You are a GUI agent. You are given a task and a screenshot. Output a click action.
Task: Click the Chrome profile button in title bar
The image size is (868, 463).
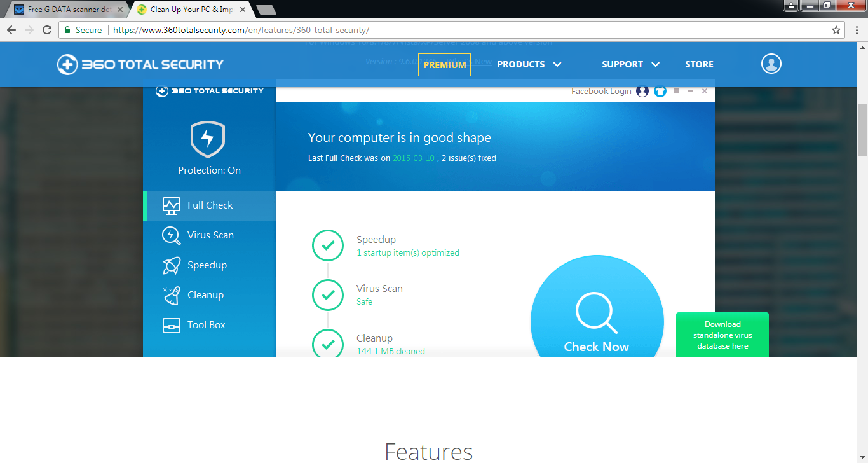point(790,5)
